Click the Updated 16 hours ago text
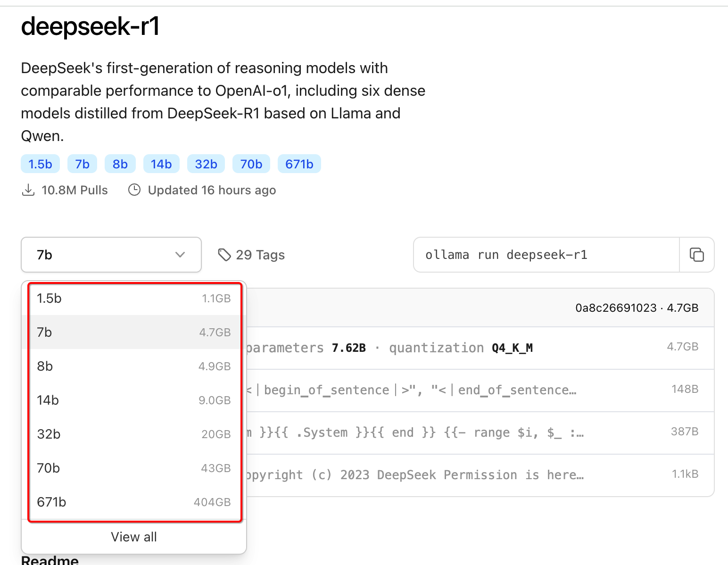 tap(212, 190)
